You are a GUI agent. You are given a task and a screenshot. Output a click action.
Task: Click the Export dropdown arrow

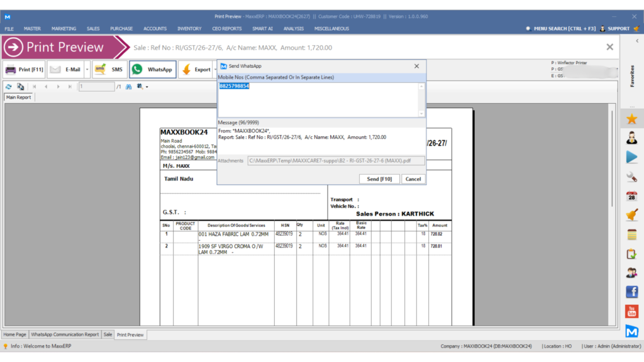(x=215, y=69)
